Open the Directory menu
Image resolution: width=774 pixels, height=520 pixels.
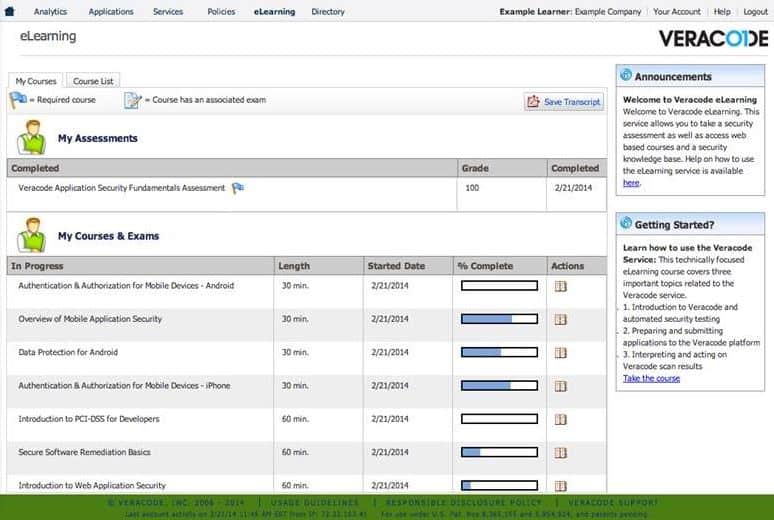[x=328, y=11]
